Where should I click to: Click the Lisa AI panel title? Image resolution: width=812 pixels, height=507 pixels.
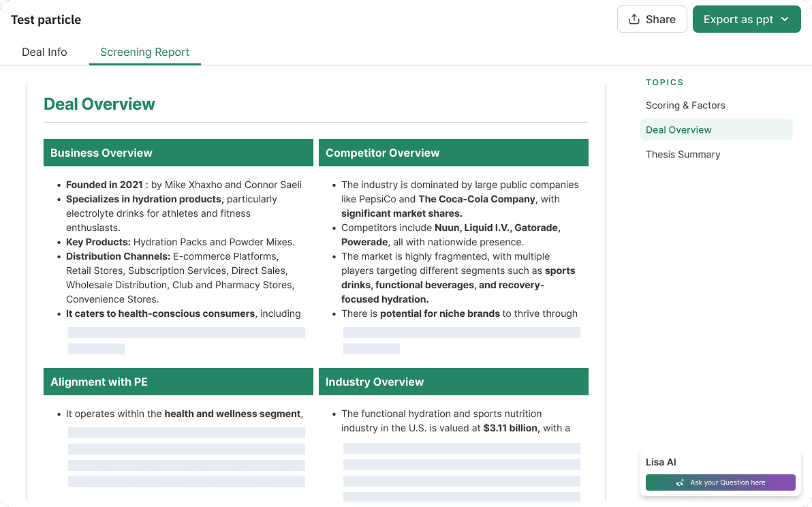[x=661, y=462]
